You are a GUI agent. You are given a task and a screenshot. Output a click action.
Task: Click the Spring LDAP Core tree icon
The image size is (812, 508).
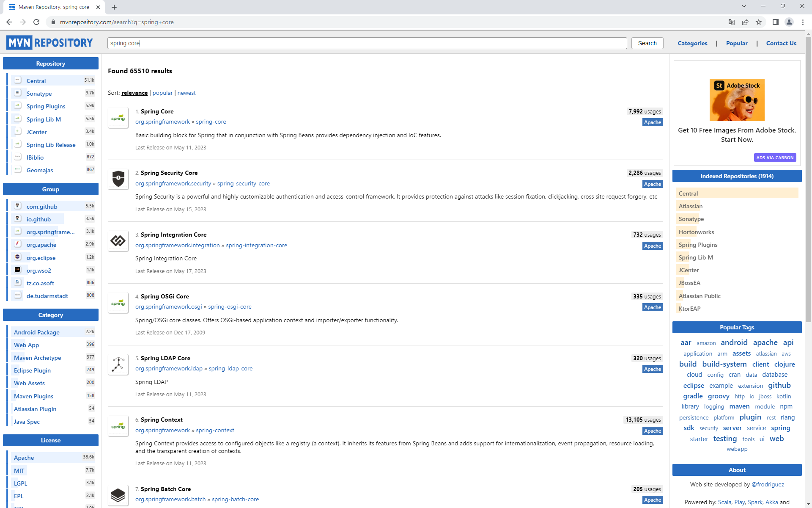click(118, 364)
